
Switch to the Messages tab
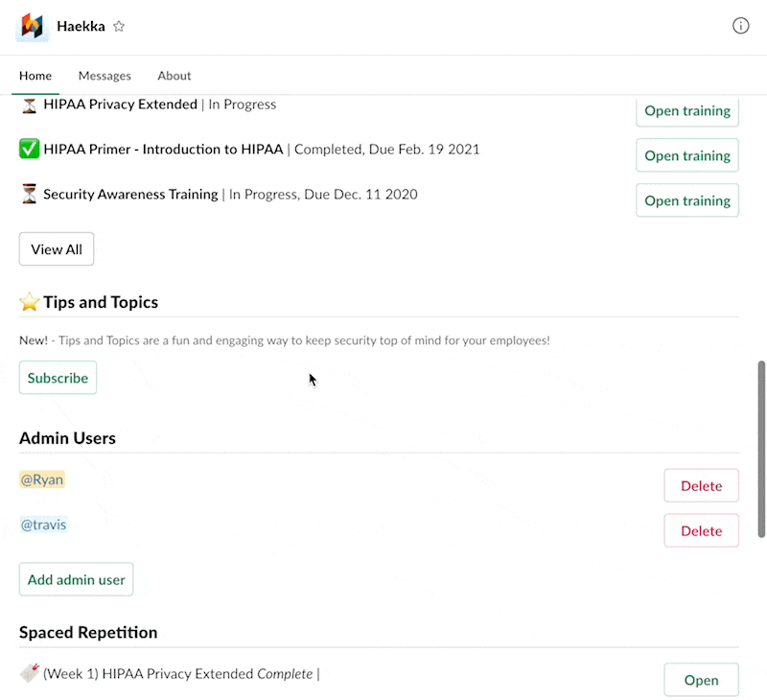pos(105,76)
